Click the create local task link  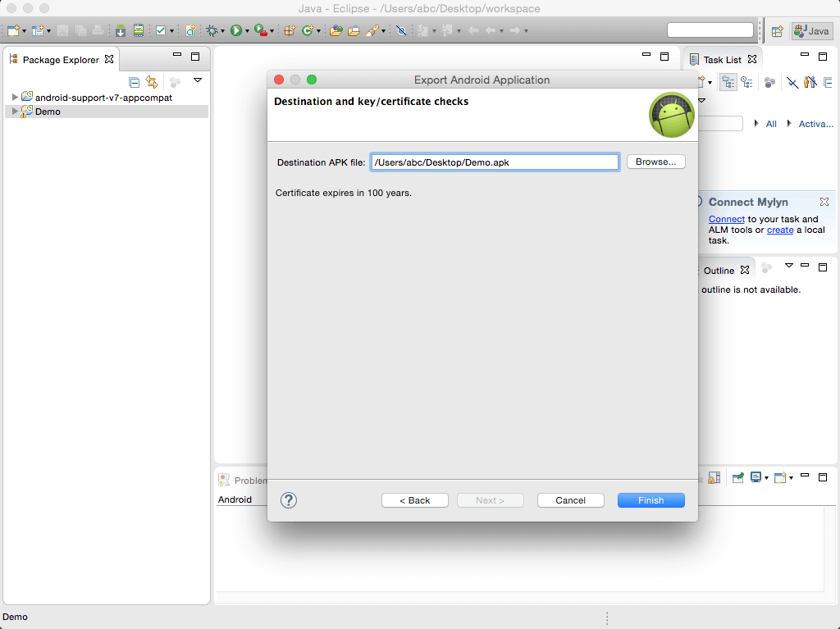click(780, 230)
